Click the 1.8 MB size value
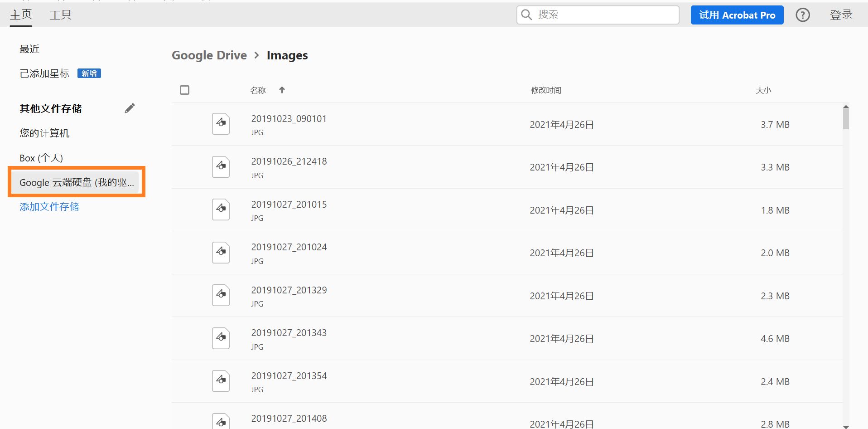868x429 pixels. click(775, 210)
